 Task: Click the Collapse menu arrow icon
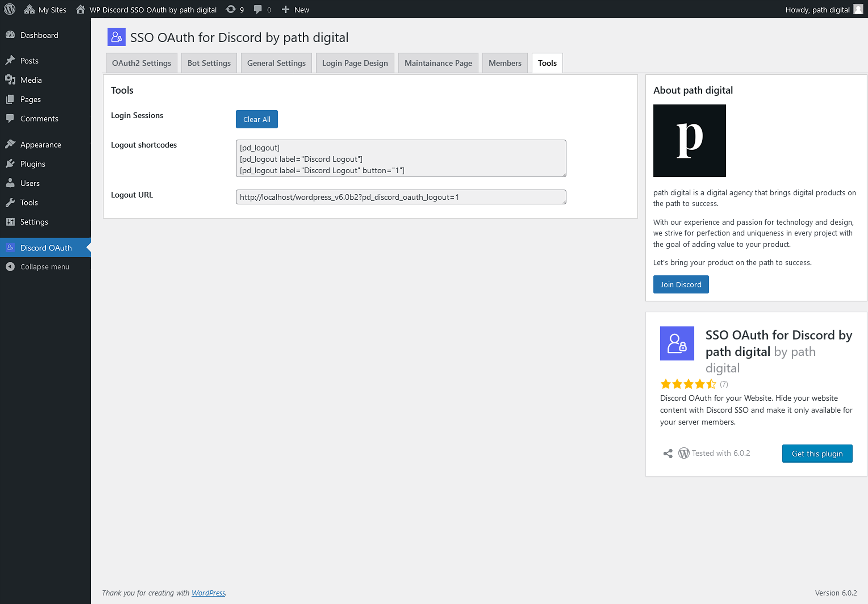(x=10, y=267)
